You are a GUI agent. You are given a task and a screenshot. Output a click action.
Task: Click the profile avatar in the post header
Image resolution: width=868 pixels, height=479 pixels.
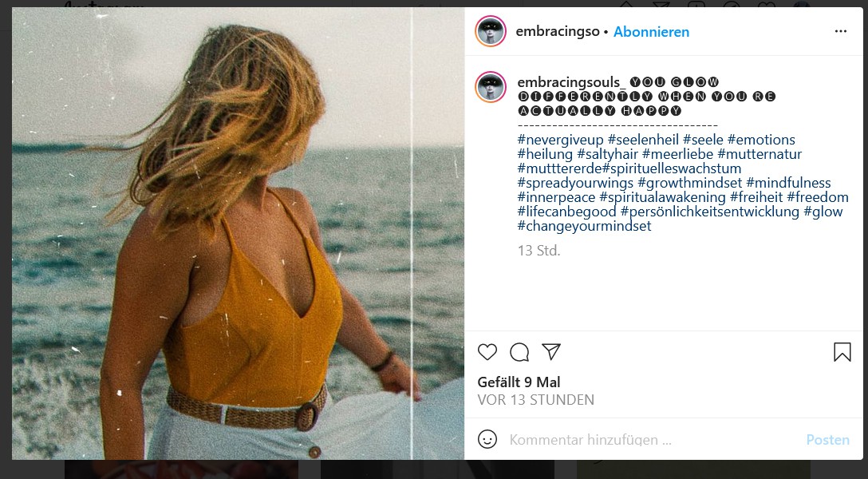[491, 32]
